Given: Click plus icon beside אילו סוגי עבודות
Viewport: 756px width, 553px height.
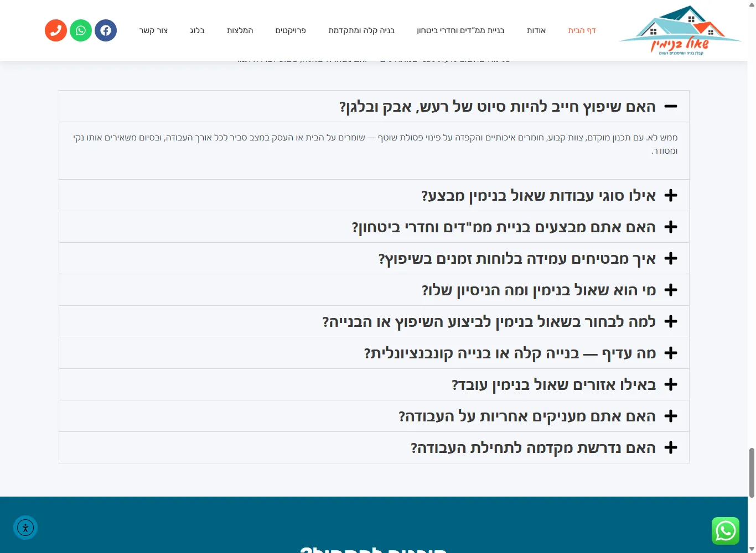Looking at the screenshot, I should click(671, 195).
